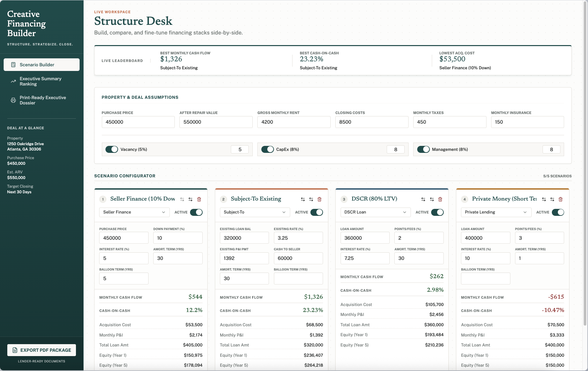This screenshot has height=371, width=588.
Task: Remove the DSCR (80% LTV) scenario with trash icon
Action: click(440, 199)
